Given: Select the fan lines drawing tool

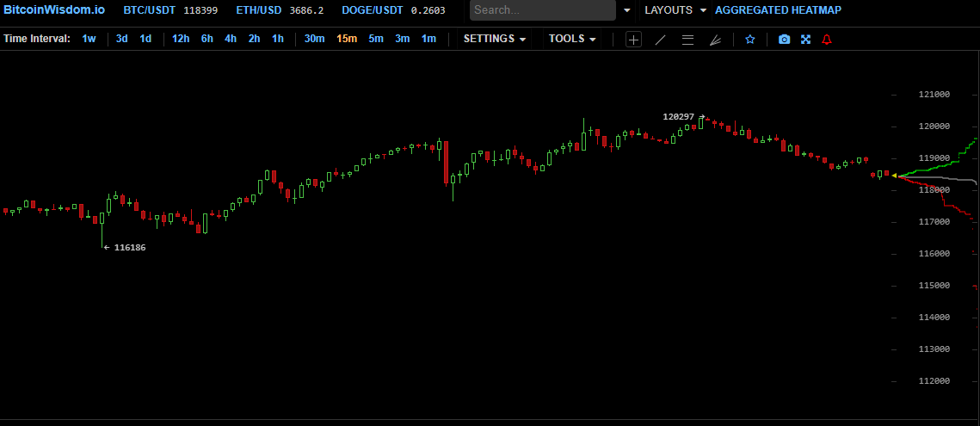Looking at the screenshot, I should (715, 40).
